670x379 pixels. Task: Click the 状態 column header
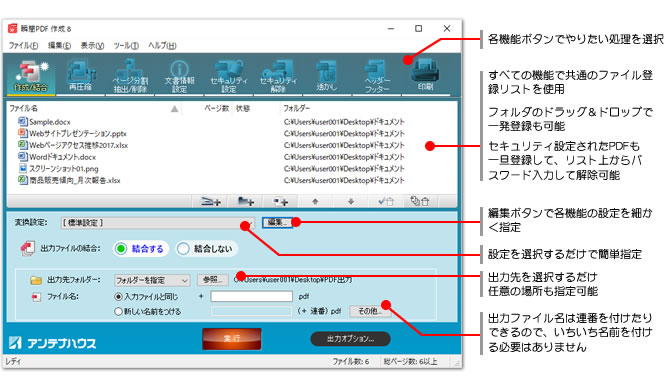(x=242, y=109)
